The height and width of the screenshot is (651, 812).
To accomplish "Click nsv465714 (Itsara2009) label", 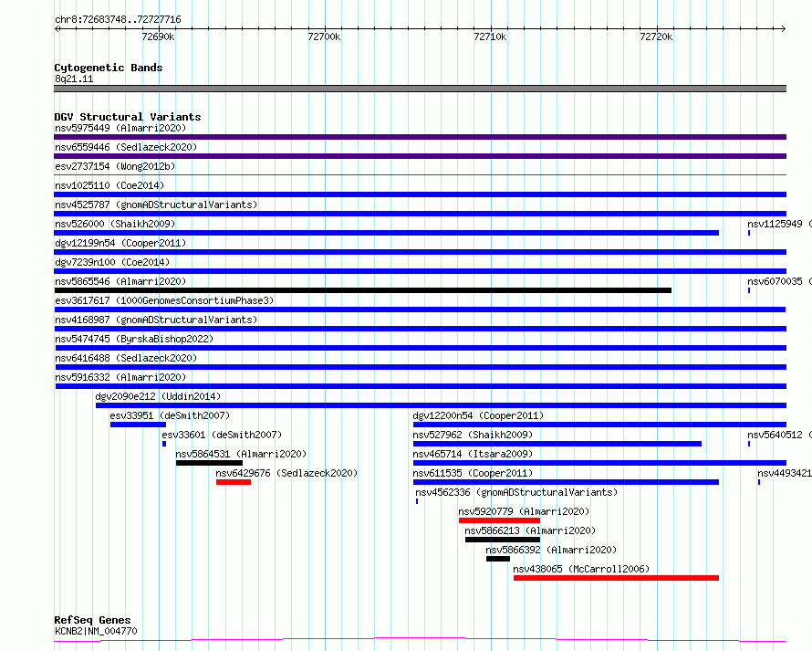I will click(473, 454).
